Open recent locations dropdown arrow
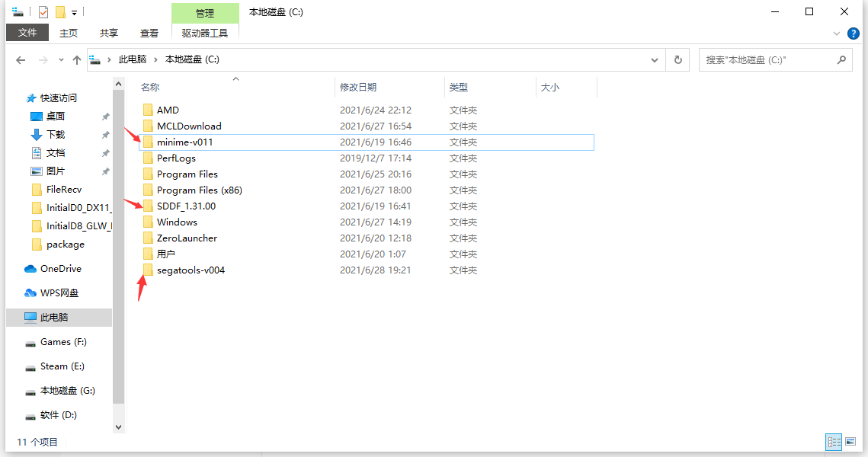Screen dimensions: 868x457 (x=61, y=59)
